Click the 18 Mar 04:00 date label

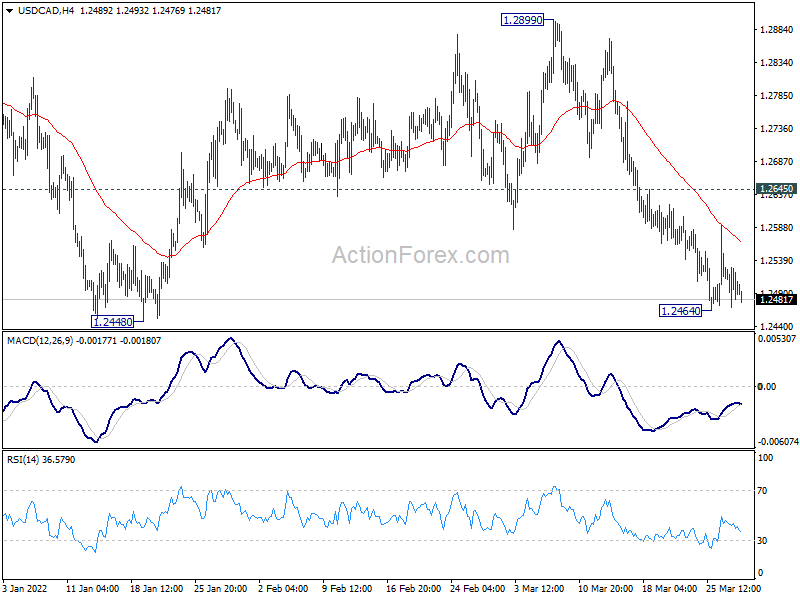[669, 589]
